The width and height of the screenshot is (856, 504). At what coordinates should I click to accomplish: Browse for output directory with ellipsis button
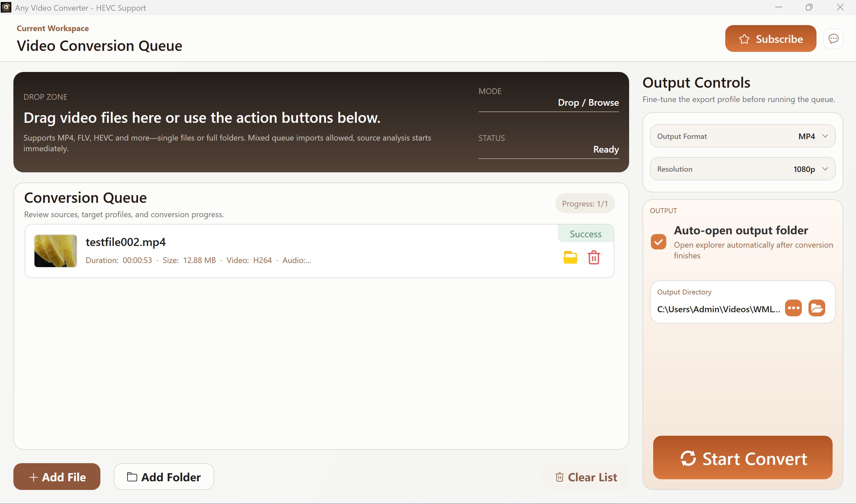coord(793,308)
